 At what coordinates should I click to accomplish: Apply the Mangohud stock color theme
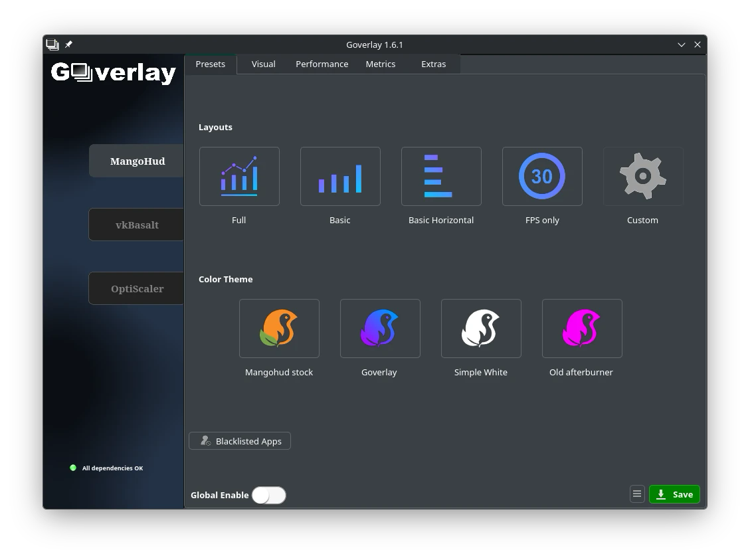coord(279,328)
